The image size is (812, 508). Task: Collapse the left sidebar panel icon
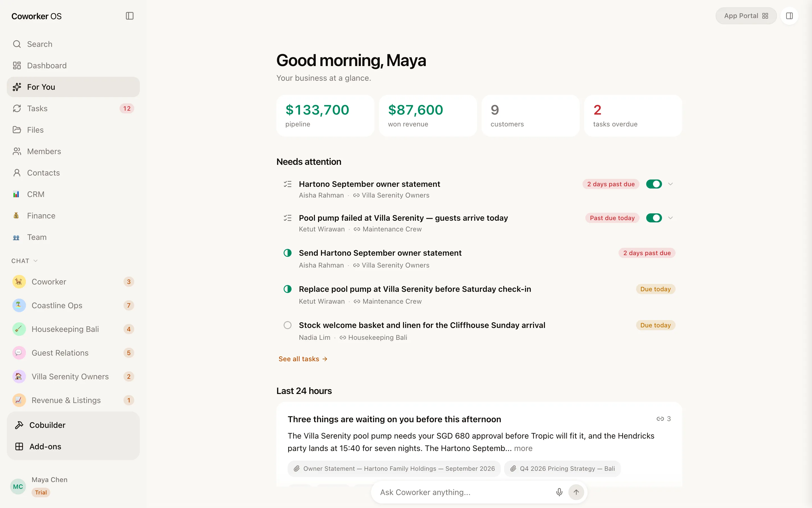click(x=129, y=16)
